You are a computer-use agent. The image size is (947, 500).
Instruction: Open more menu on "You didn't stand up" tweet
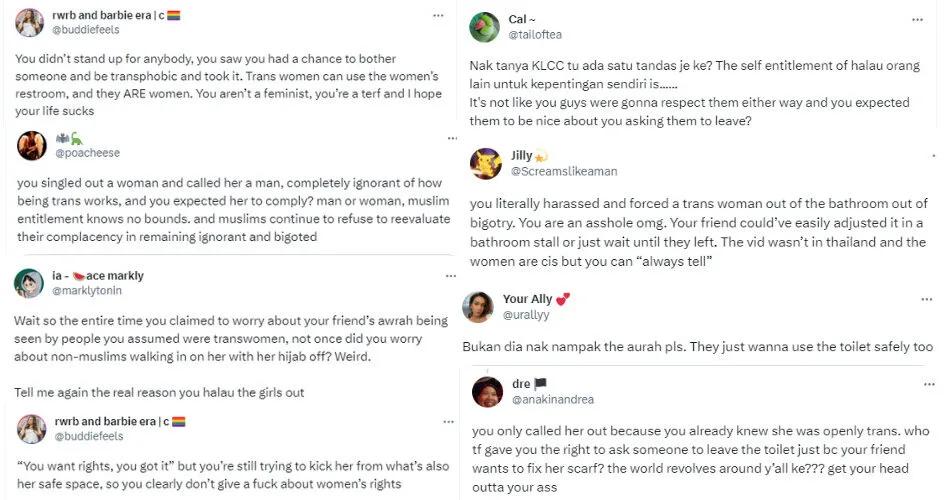click(437, 16)
